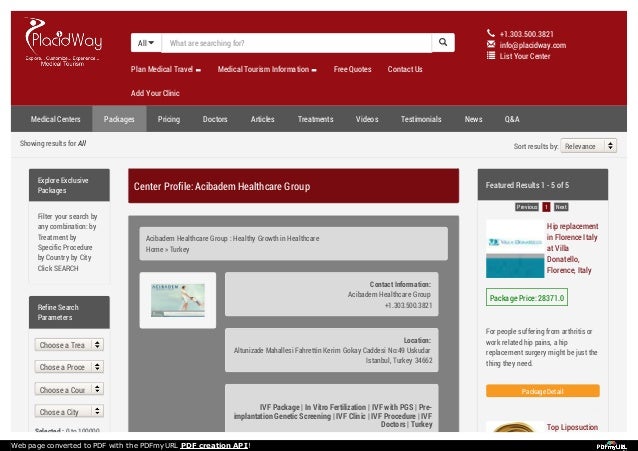Click the Turkey breadcrumb link

tap(179, 249)
